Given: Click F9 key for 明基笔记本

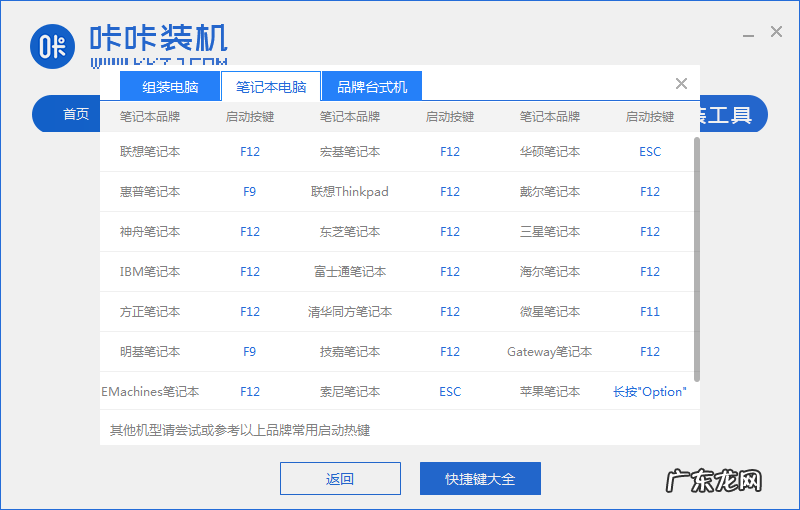Looking at the screenshot, I should [249, 352].
